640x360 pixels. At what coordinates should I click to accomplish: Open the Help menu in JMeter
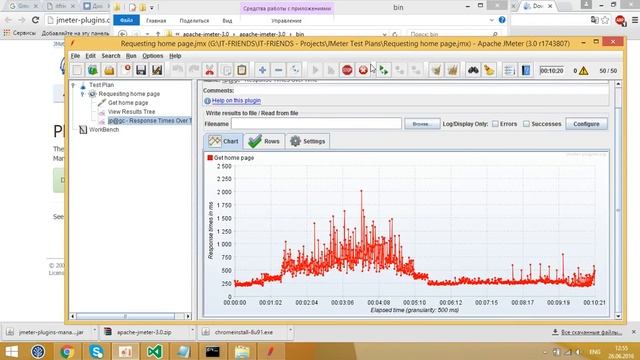[175, 56]
